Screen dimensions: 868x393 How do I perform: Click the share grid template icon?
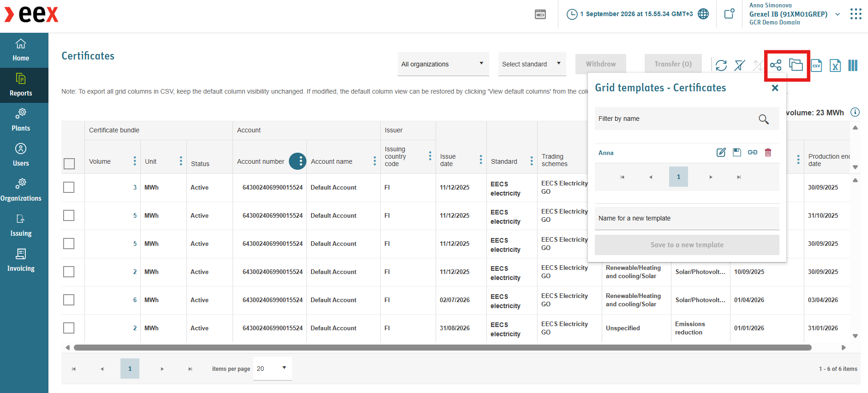point(776,65)
